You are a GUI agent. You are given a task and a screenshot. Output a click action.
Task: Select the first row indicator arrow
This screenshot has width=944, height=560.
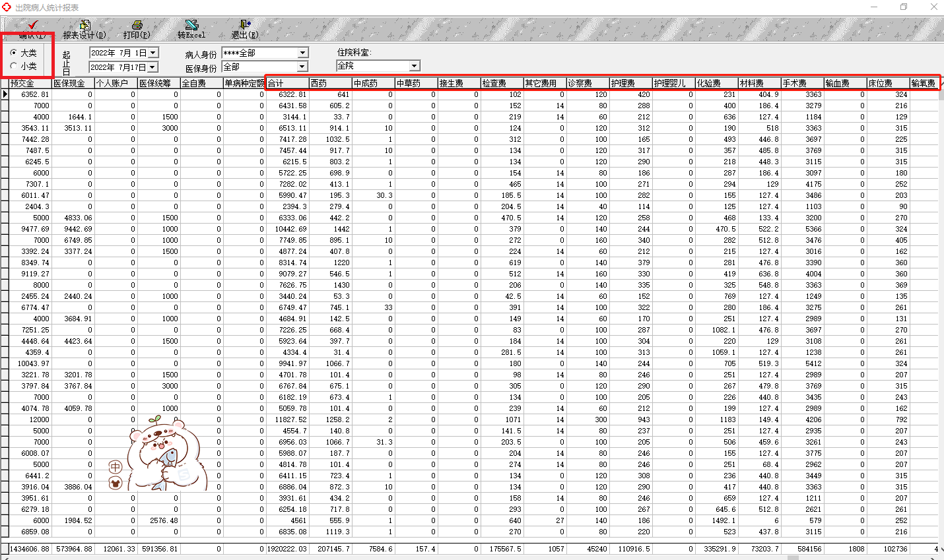pos(5,94)
